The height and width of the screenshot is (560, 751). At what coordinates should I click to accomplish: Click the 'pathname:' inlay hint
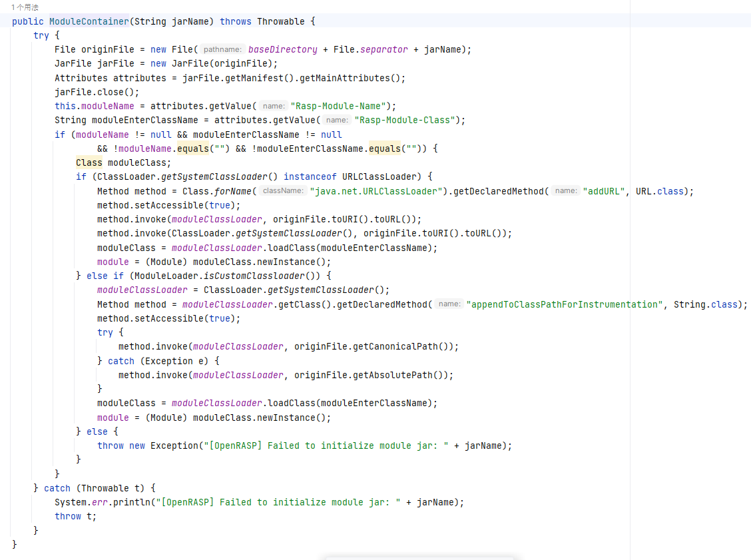pyautogui.click(x=222, y=49)
